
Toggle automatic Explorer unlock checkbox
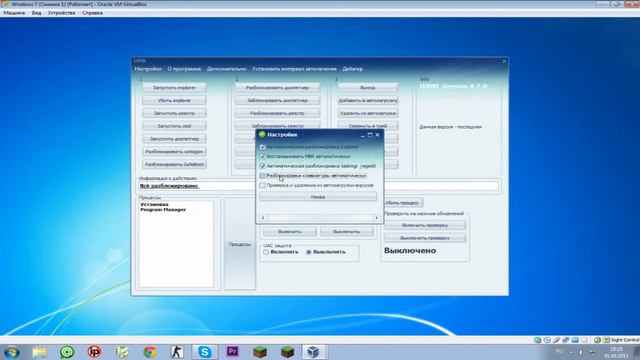(262, 147)
